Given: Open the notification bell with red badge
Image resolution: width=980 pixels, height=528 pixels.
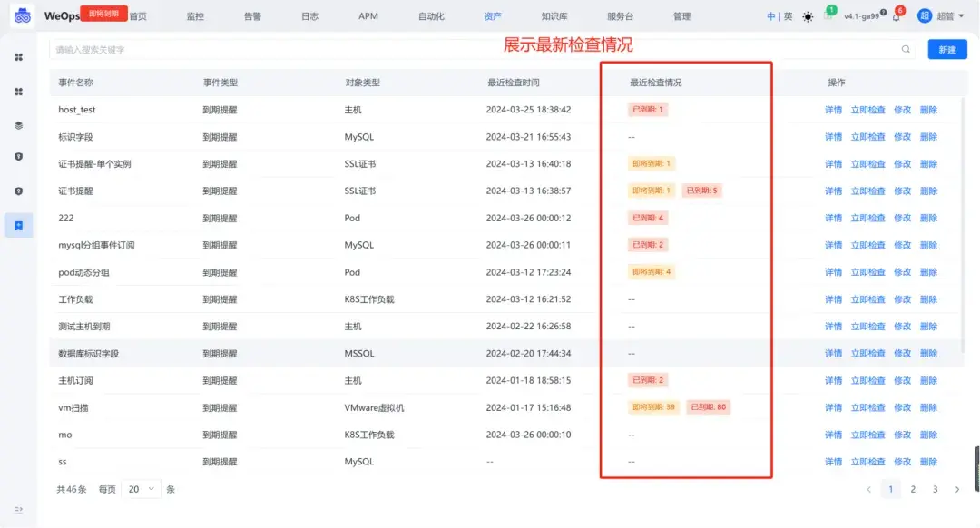Looking at the screenshot, I should (x=897, y=15).
